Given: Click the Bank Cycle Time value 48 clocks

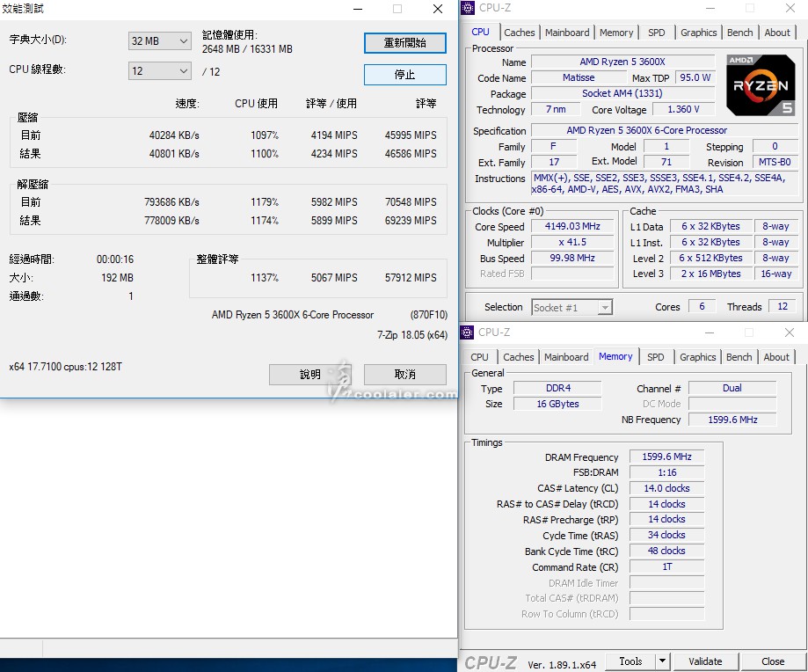Looking at the screenshot, I should pyautogui.click(x=666, y=551).
